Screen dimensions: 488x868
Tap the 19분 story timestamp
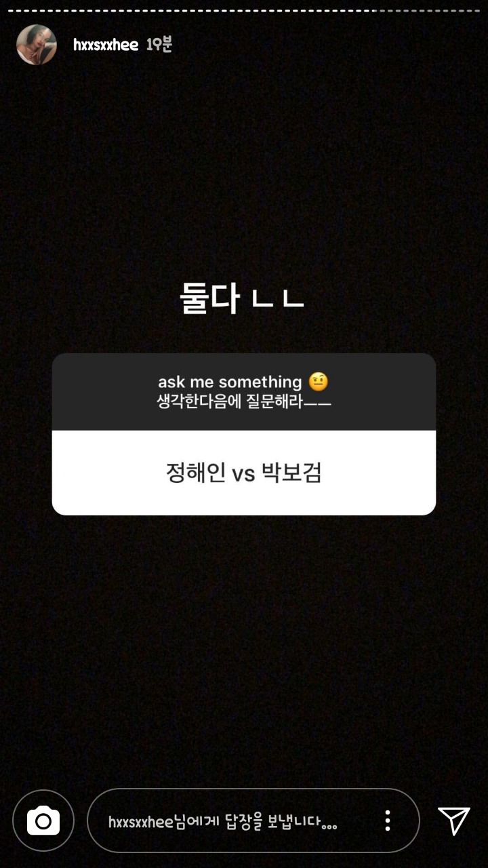[159, 45]
